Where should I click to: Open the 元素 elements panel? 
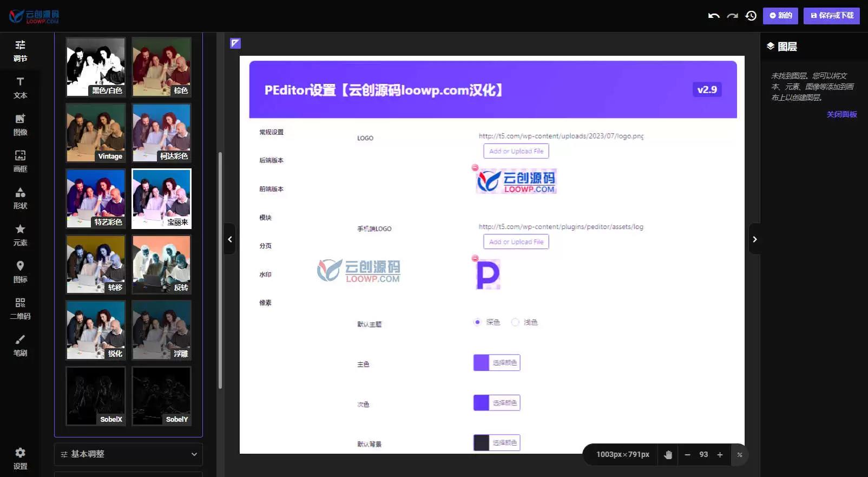pyautogui.click(x=20, y=235)
